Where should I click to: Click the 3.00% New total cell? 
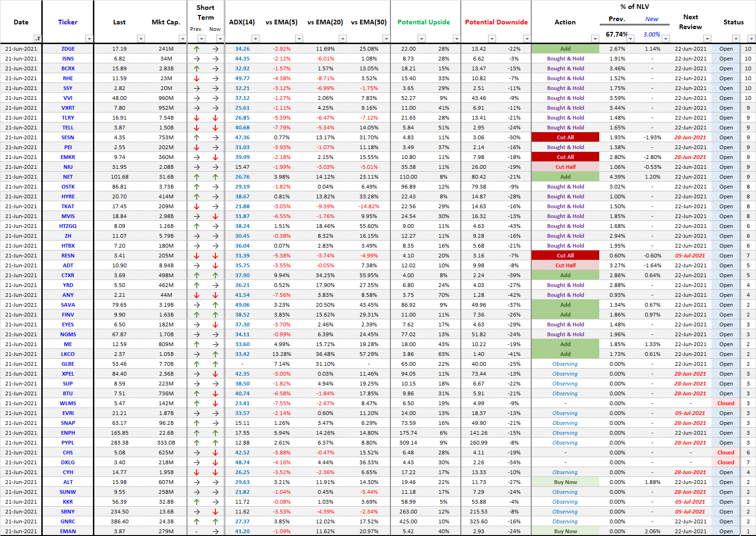651,34
